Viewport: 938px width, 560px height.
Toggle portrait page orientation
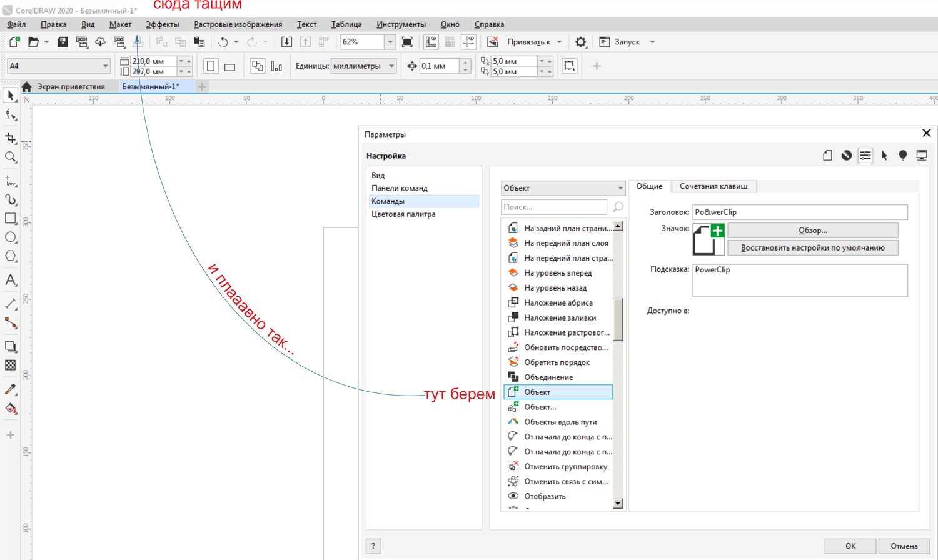pyautogui.click(x=211, y=66)
